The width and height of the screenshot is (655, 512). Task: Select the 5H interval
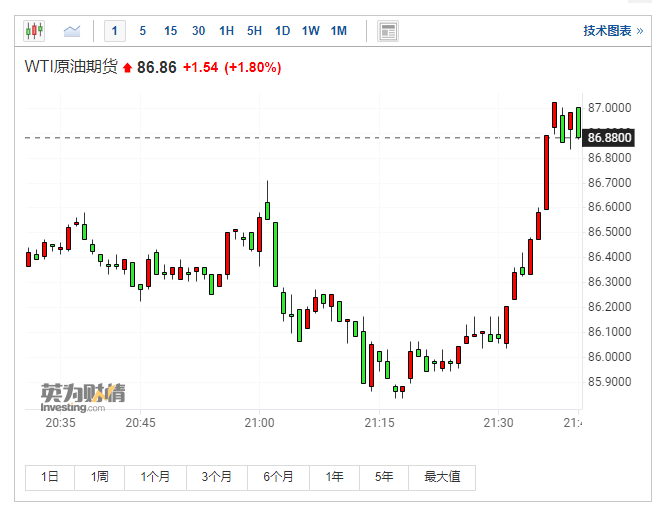coord(254,31)
